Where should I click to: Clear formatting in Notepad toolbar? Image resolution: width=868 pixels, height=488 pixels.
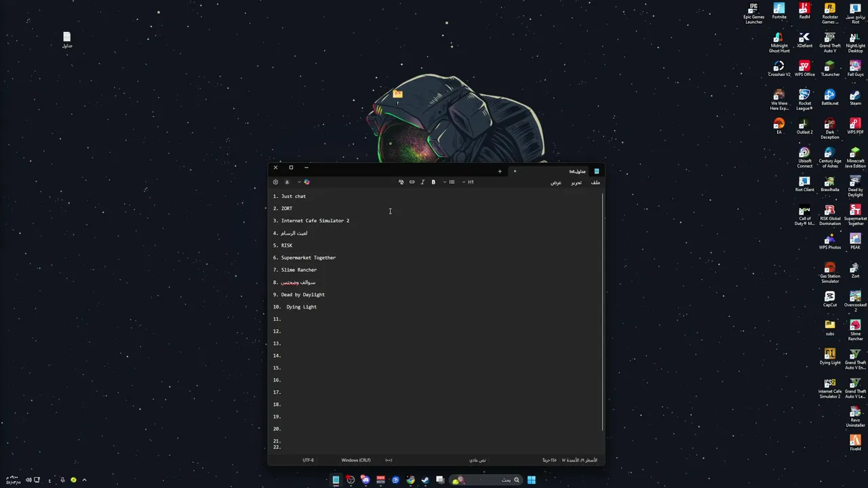[x=401, y=182]
